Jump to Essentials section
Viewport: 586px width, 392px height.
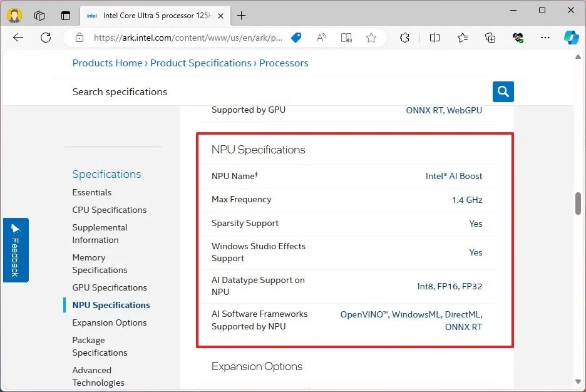pos(92,192)
